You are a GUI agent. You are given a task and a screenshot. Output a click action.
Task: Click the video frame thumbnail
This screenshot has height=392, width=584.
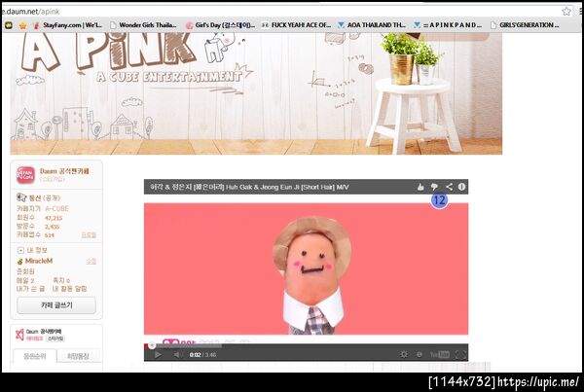307,268
